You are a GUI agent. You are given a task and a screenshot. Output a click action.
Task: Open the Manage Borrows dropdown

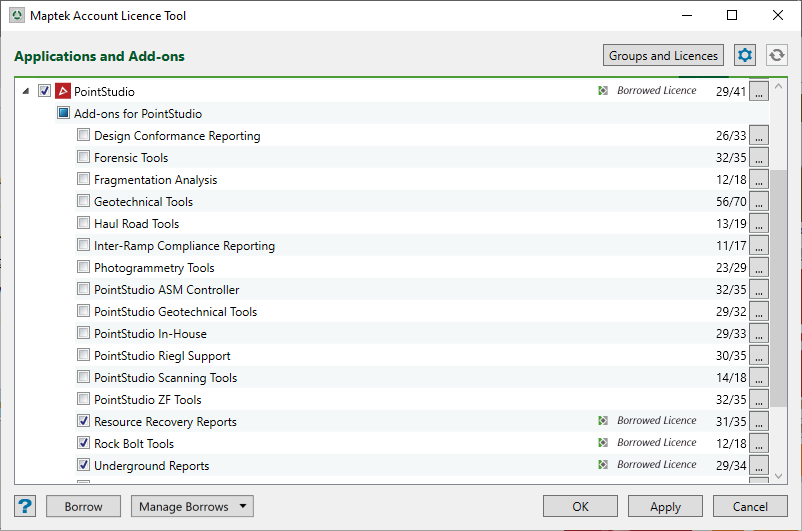192,506
